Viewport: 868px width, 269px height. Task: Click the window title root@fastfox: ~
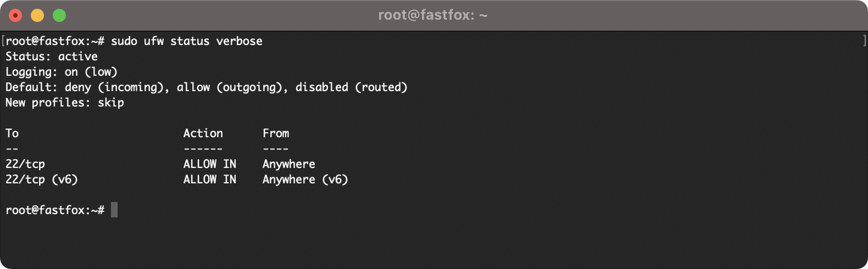tap(433, 15)
